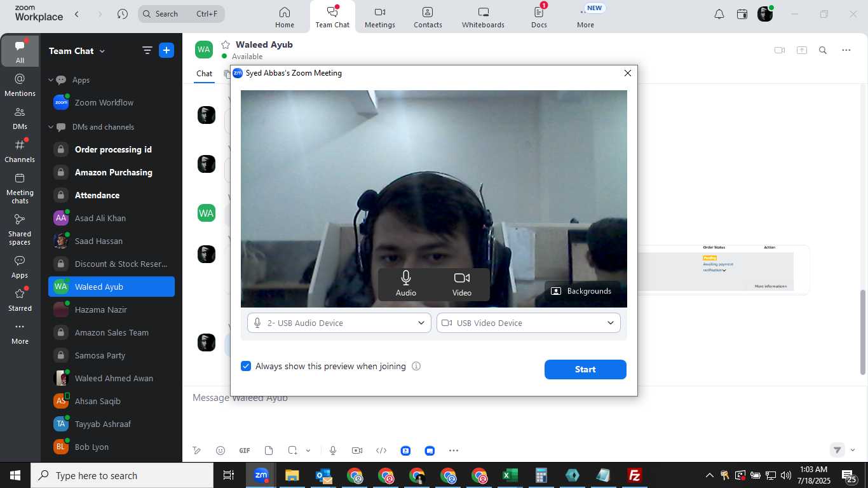
Task: Open chat with Asad Ali Khan
Action: (112, 218)
